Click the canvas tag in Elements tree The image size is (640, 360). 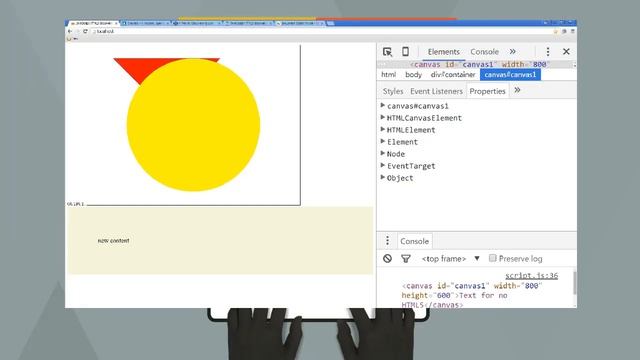click(x=480, y=64)
